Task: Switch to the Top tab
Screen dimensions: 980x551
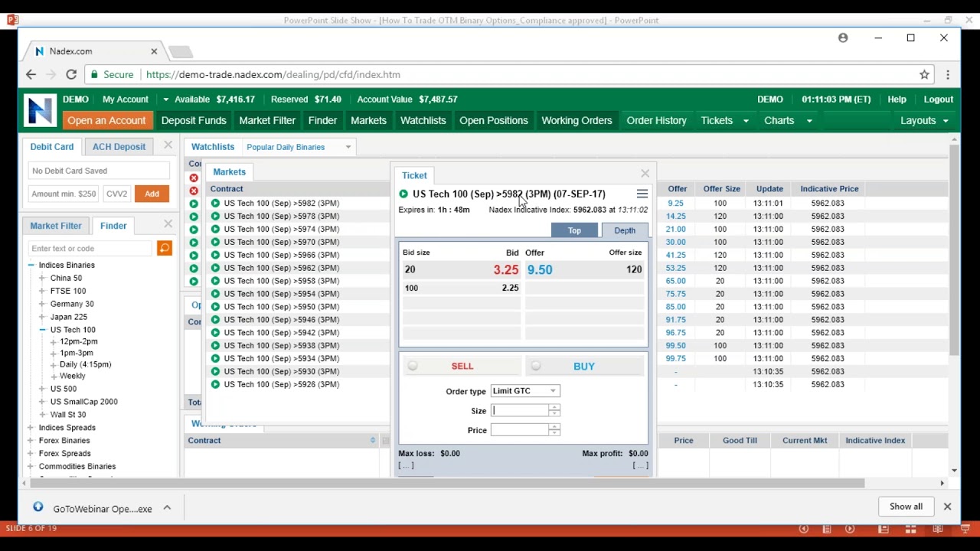Action: click(x=574, y=230)
